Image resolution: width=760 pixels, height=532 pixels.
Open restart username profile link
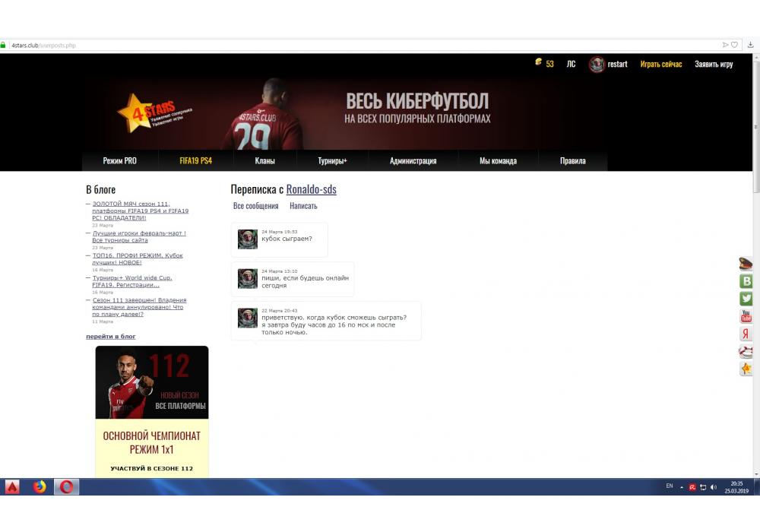617,64
